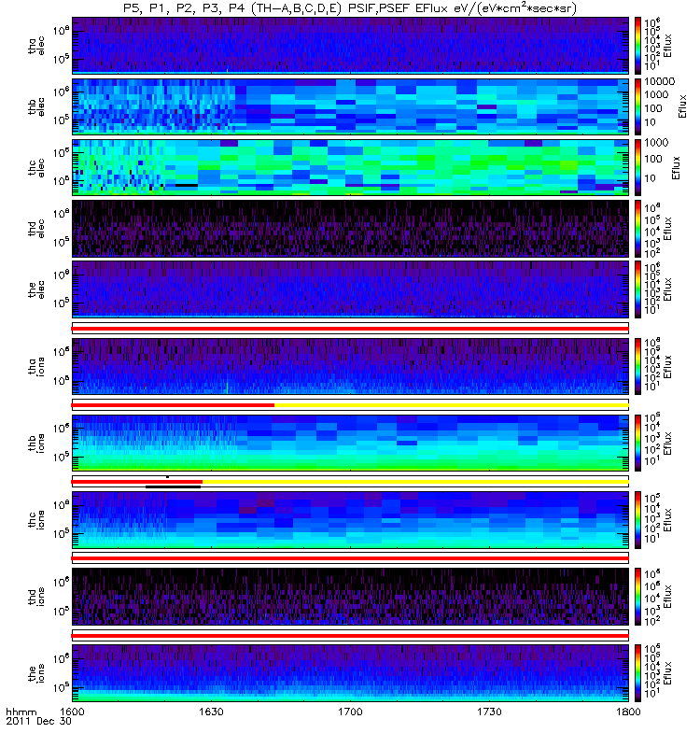Click the yellow segment of bar above thc ions
This screenshot has width=700, height=747.
click(x=415, y=482)
